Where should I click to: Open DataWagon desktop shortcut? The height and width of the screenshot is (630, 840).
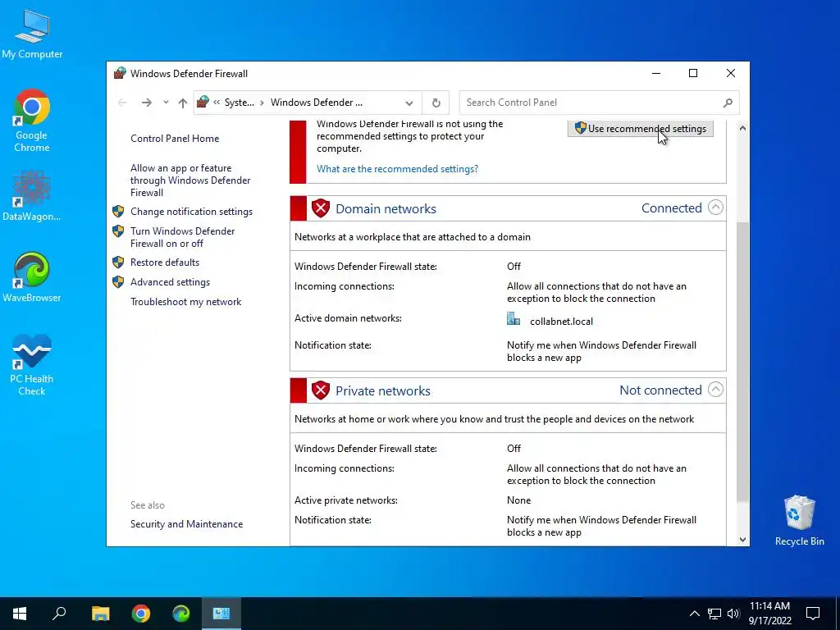(x=32, y=196)
